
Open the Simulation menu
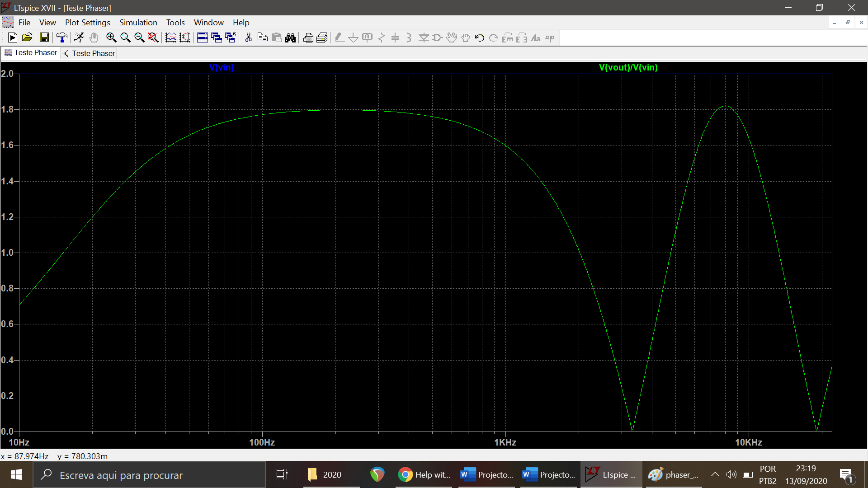[x=138, y=23]
